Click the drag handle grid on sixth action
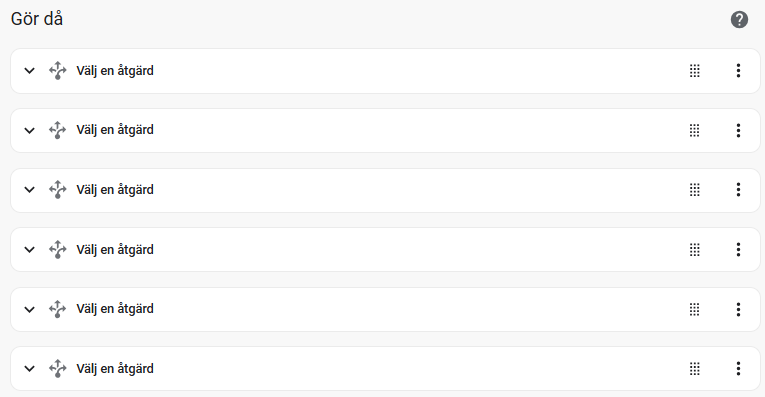 click(695, 369)
